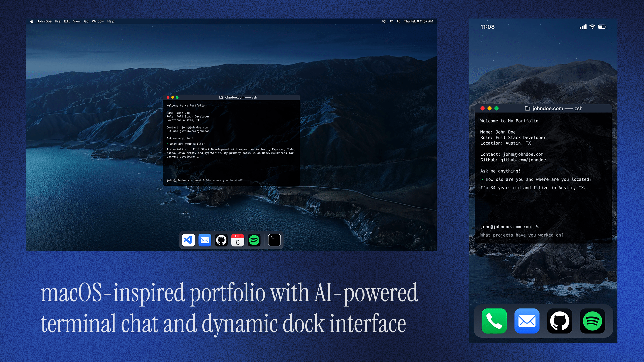Click the date and time in the menu bar

pyautogui.click(x=419, y=21)
